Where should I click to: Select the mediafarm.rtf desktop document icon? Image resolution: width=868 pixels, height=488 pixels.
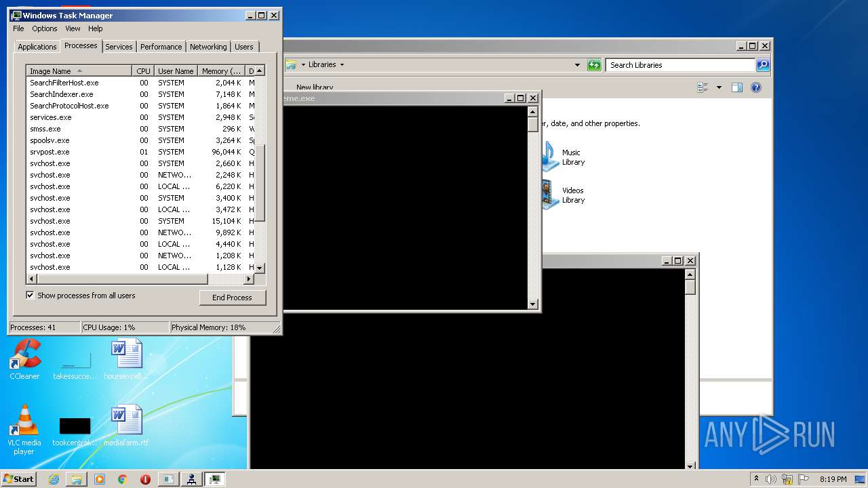click(x=126, y=426)
